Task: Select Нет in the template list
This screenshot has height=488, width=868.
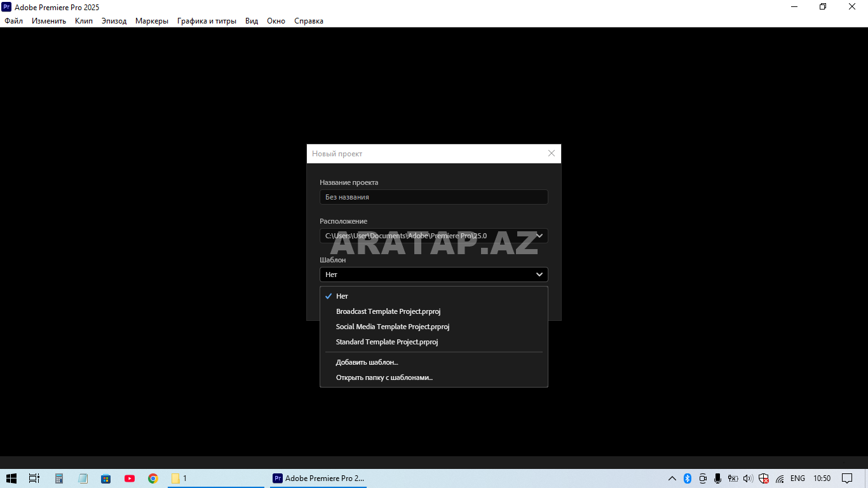Action: coord(433,296)
